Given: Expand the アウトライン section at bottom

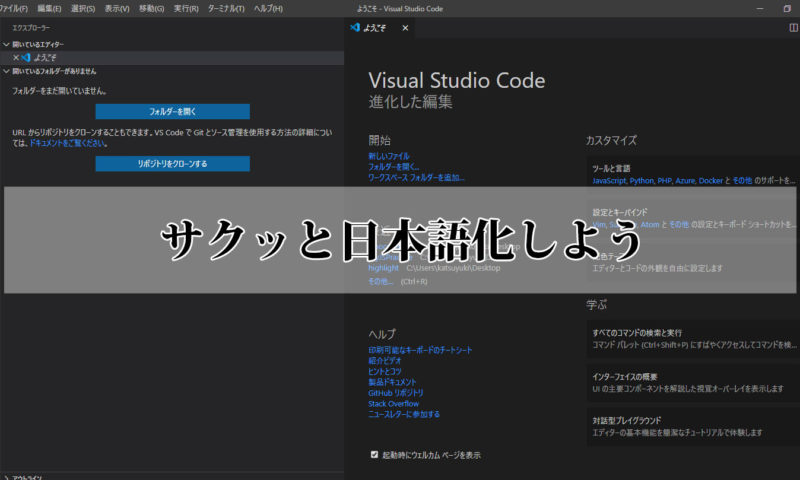Looking at the screenshot, I should [172, 477].
